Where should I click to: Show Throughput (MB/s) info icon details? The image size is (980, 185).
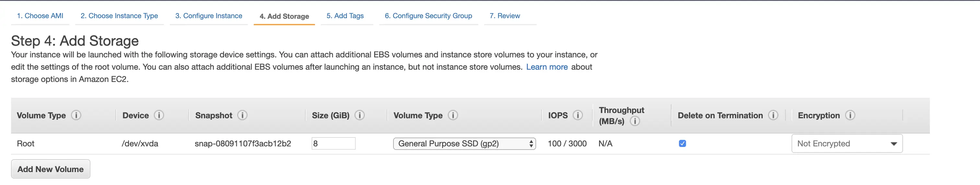pyautogui.click(x=635, y=121)
